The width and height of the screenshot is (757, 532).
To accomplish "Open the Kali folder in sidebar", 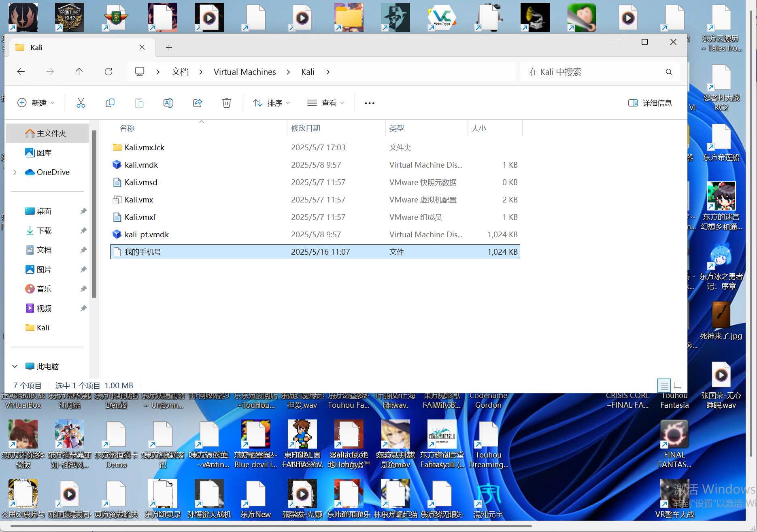I will 47,328.
